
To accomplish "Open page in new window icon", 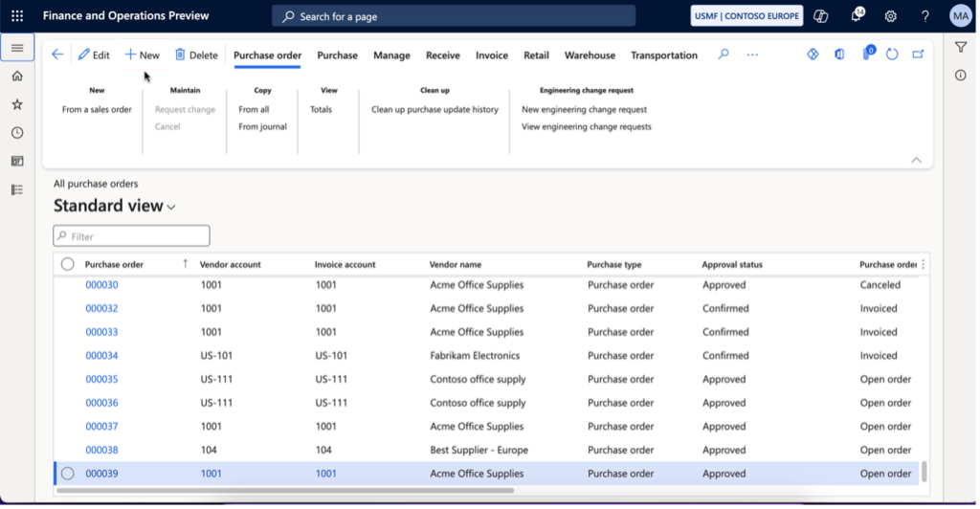I will (918, 55).
